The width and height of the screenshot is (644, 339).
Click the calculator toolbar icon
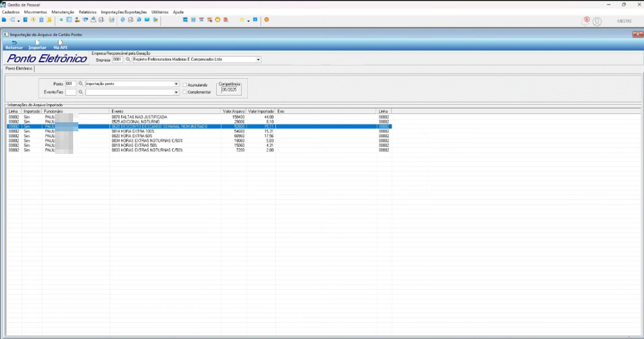193,19
